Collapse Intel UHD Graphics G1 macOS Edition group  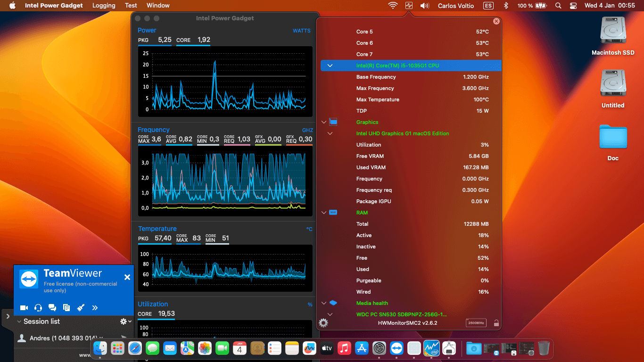click(330, 133)
